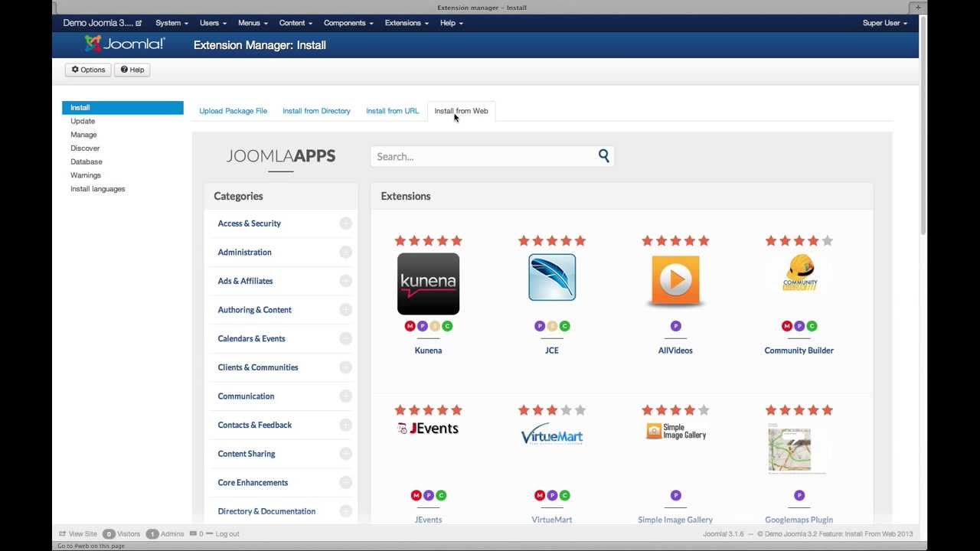This screenshot has height=551, width=980.
Task: Click the Help toolbar button
Action: tap(132, 70)
